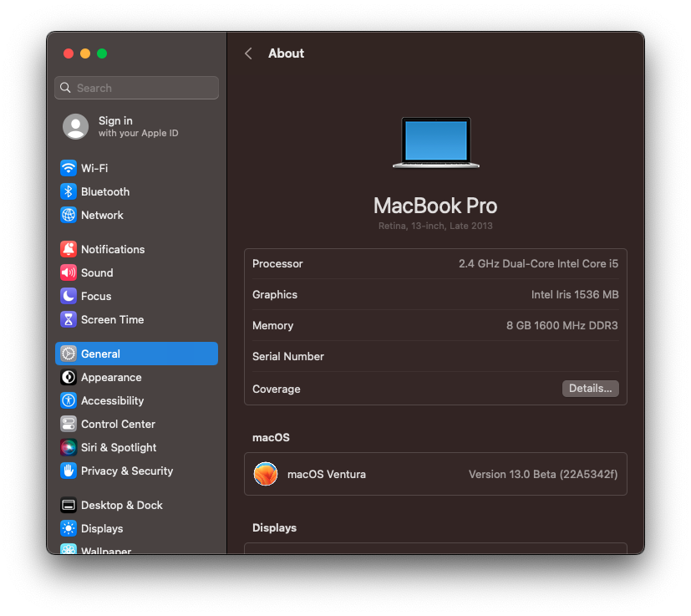Select Desktop & Dock label
Viewport: 691px width, 616px height.
(x=122, y=506)
